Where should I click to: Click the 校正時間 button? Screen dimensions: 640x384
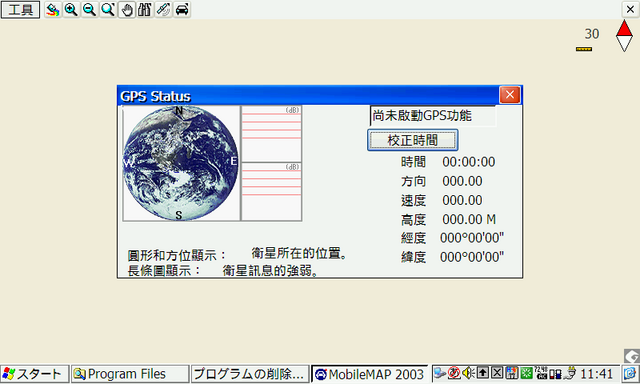click(412, 140)
